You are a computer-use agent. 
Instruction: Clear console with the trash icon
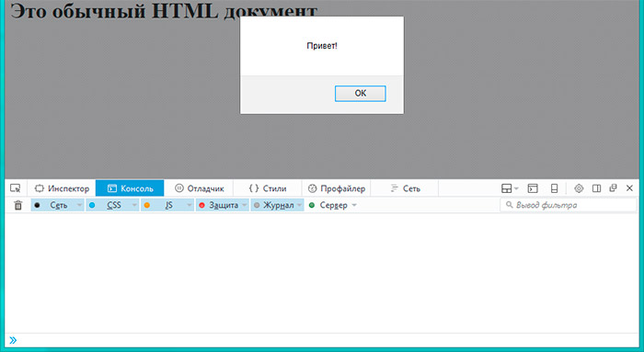coord(17,205)
